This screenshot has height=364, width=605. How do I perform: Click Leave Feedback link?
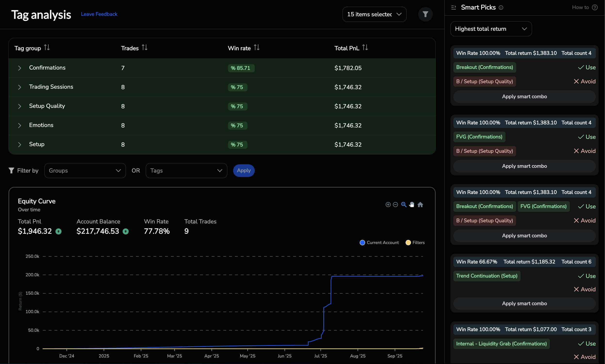click(99, 14)
